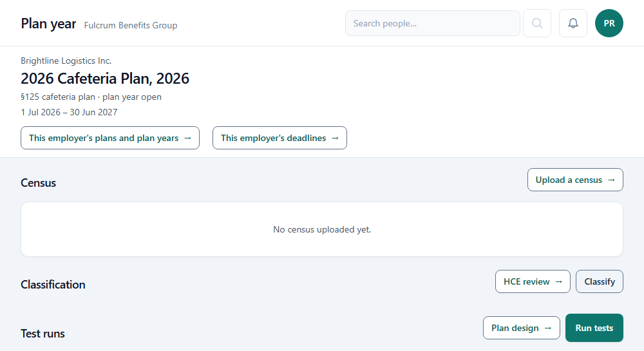The image size is (644, 351).
Task: Click the arrow on Plan design
Action: (x=548, y=328)
